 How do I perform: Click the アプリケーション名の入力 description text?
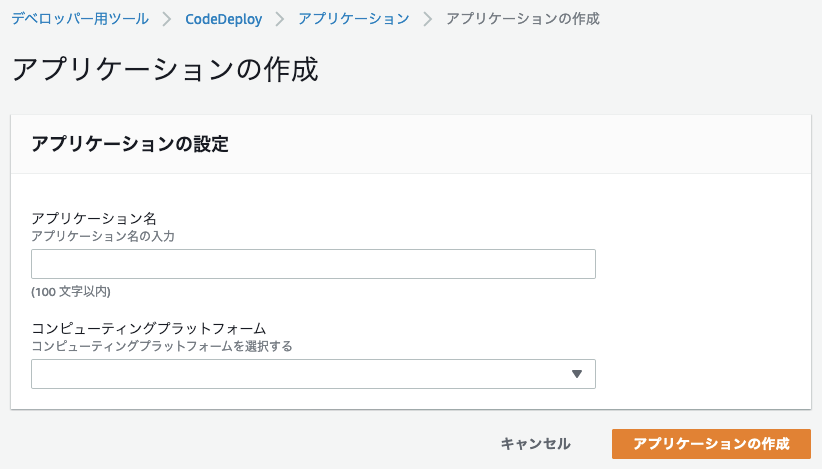coord(103,236)
